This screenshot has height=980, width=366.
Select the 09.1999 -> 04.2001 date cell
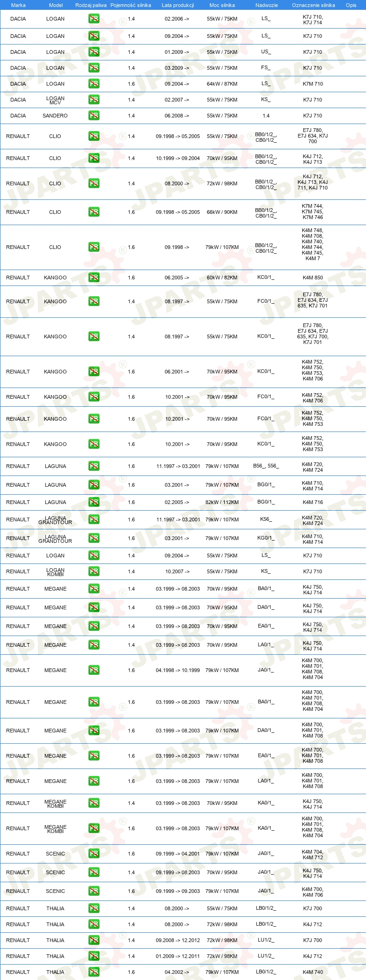(x=178, y=854)
